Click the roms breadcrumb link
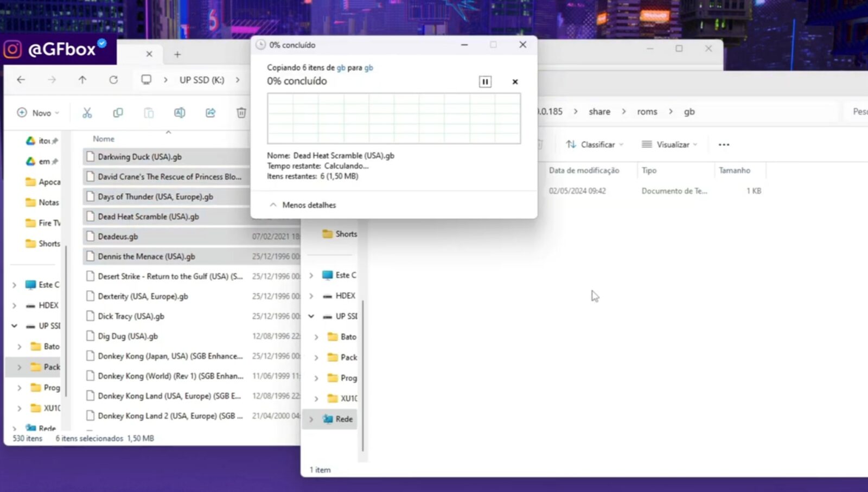 [x=647, y=112]
